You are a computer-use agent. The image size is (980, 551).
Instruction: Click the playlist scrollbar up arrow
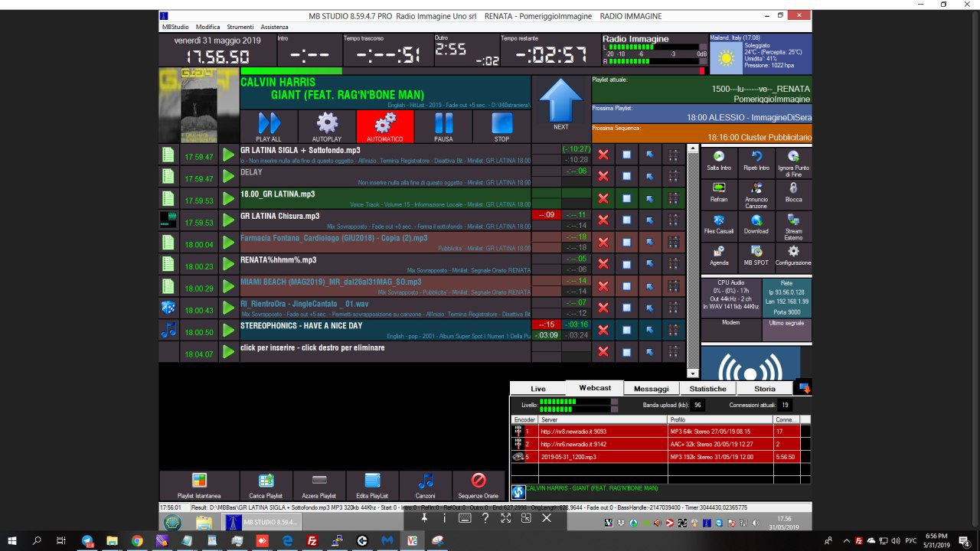[x=693, y=149]
